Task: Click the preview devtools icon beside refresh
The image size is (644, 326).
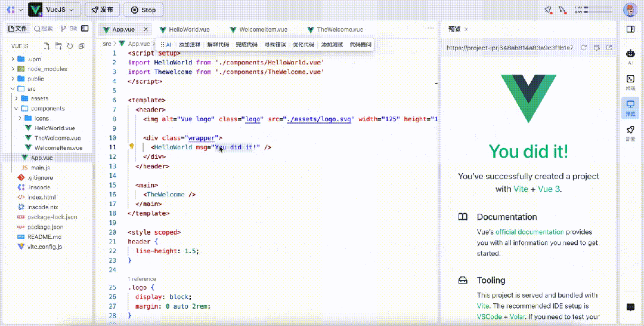Action: click(x=597, y=48)
